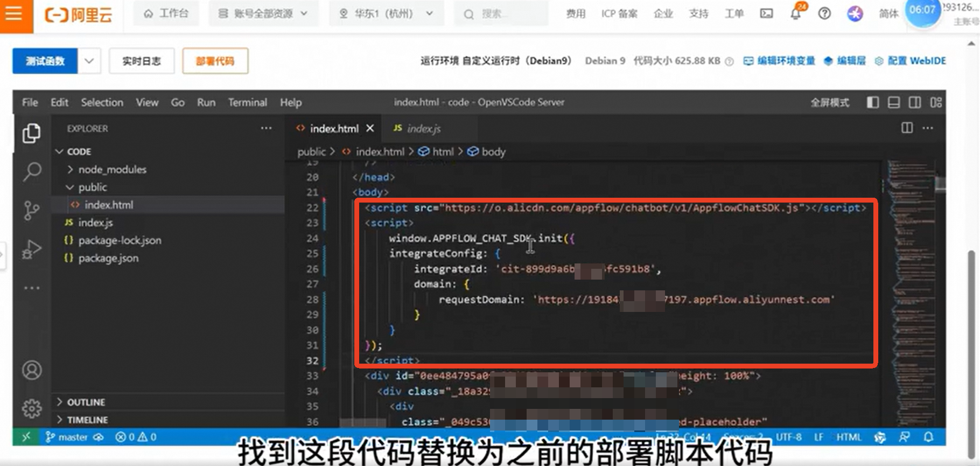The height and width of the screenshot is (466, 980).
Task: Open the 企业 menu
Action: click(x=663, y=13)
